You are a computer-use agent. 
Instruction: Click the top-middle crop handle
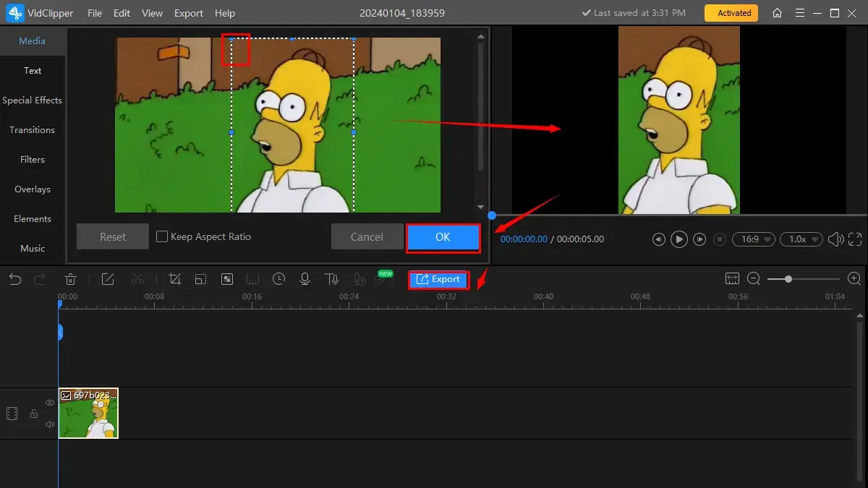pos(292,38)
